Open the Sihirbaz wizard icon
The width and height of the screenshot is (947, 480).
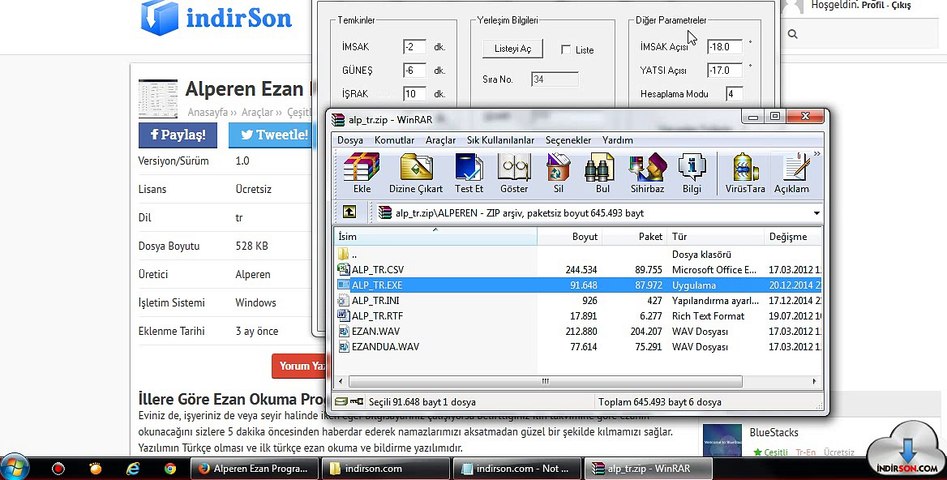[x=647, y=173]
